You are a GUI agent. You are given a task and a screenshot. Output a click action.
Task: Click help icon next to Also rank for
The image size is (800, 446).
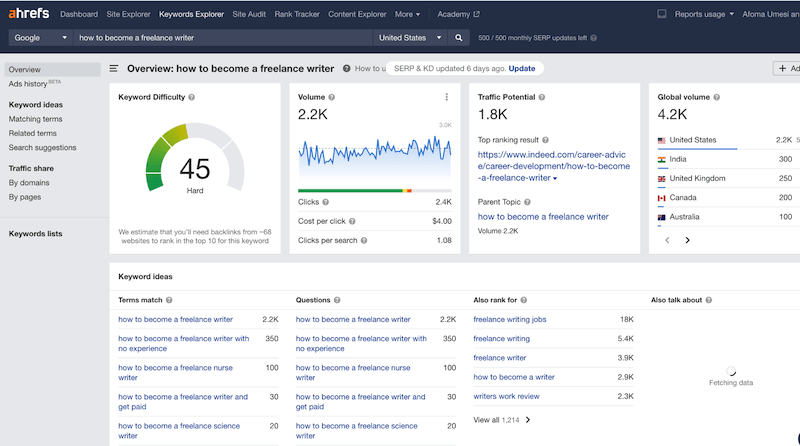(x=523, y=300)
